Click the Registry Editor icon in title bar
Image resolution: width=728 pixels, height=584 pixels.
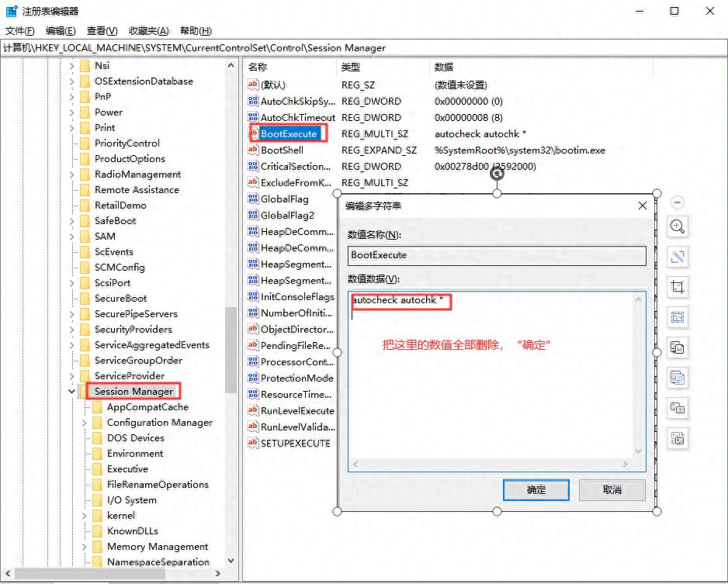[10, 11]
